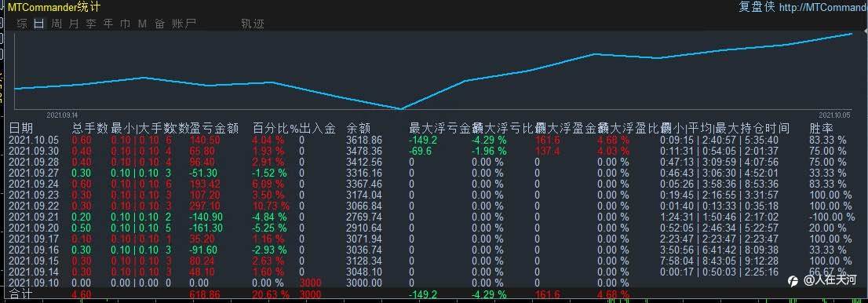Click the -100.00 % win rate cell
Screen dimensions: 868x303
point(832,217)
